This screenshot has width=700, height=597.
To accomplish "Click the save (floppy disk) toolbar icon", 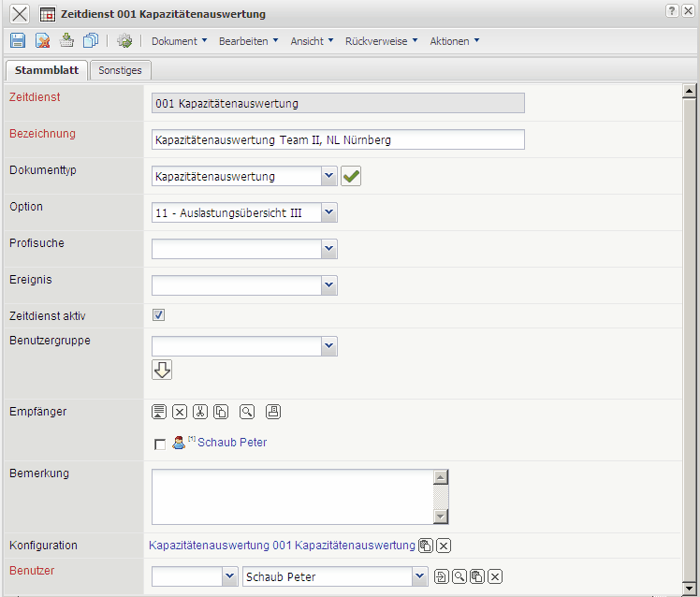I will [x=18, y=41].
